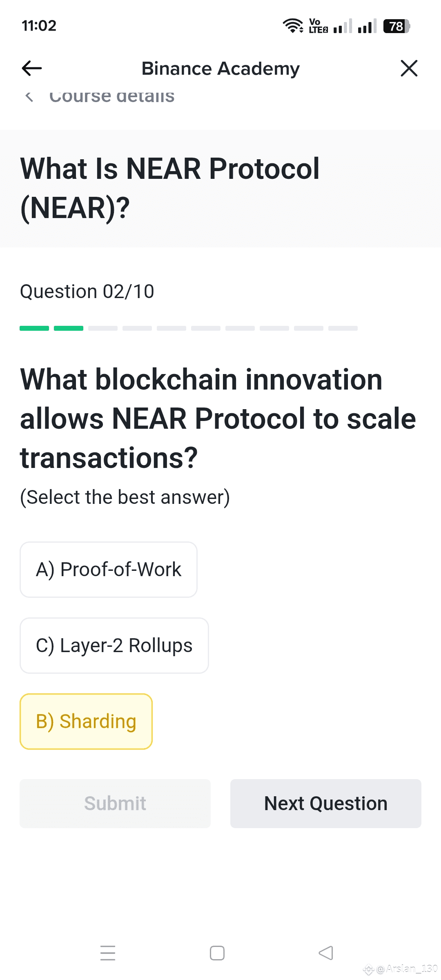Screen dimensions: 441x980
Task: Go back via Course details chevron
Action: pos(29,97)
